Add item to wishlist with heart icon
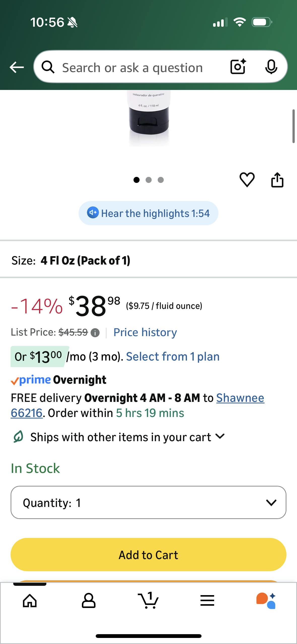 247,180
